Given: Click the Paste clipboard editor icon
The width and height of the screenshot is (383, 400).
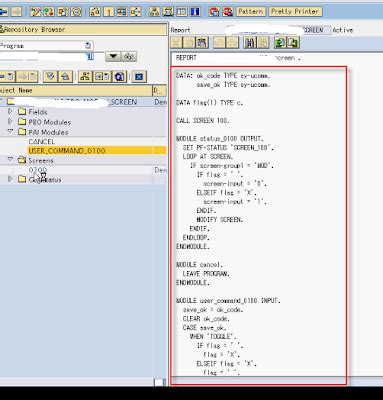Looking at the screenshot, I should tap(202, 43).
